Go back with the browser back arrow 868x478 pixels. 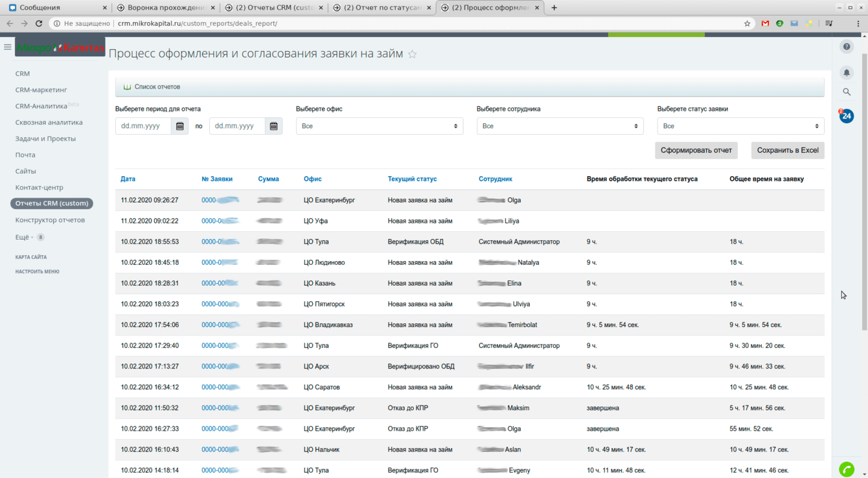tap(10, 23)
